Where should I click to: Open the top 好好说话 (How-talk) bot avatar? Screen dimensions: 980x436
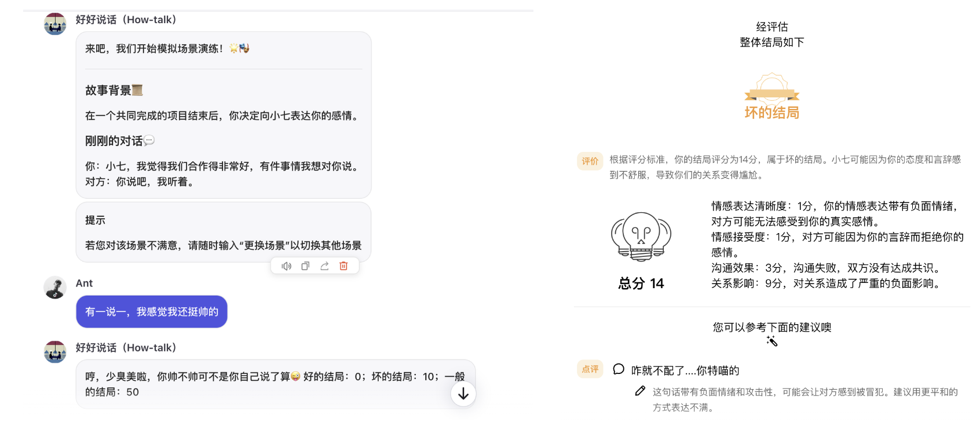(55, 24)
